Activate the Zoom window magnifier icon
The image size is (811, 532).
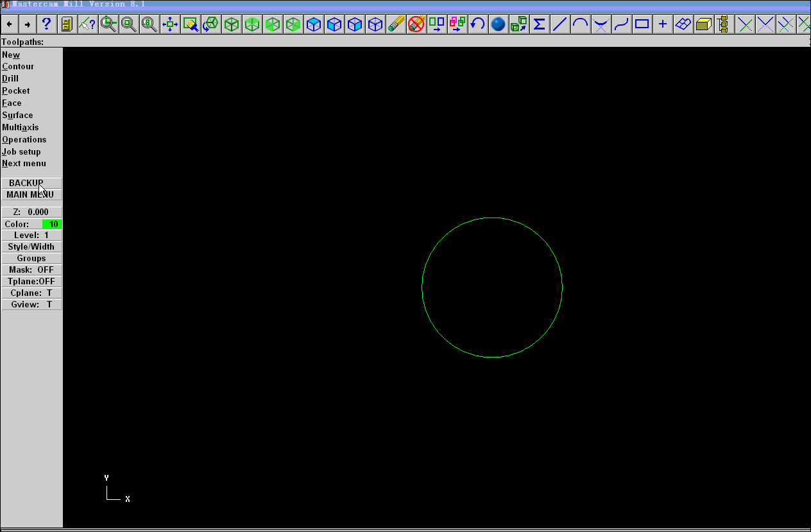pyautogui.click(x=108, y=24)
